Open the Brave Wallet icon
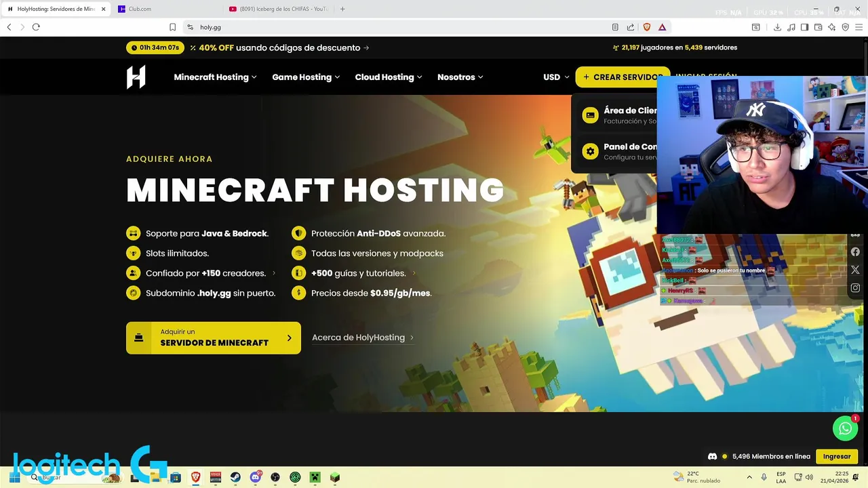Viewport: 868px width, 488px height. tap(818, 27)
